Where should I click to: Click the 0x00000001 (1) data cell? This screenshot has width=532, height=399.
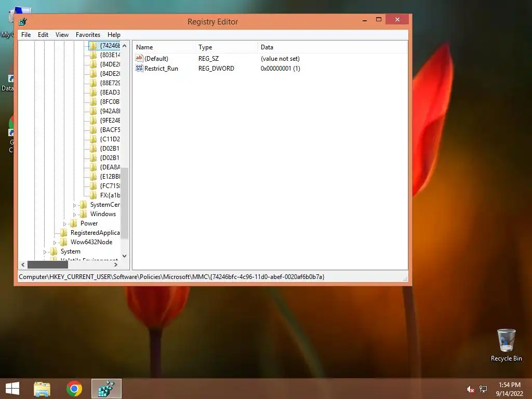[280, 69]
